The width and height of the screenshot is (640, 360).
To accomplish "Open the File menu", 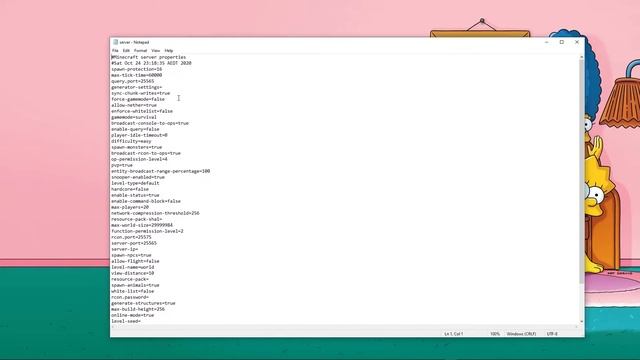I will pos(115,51).
